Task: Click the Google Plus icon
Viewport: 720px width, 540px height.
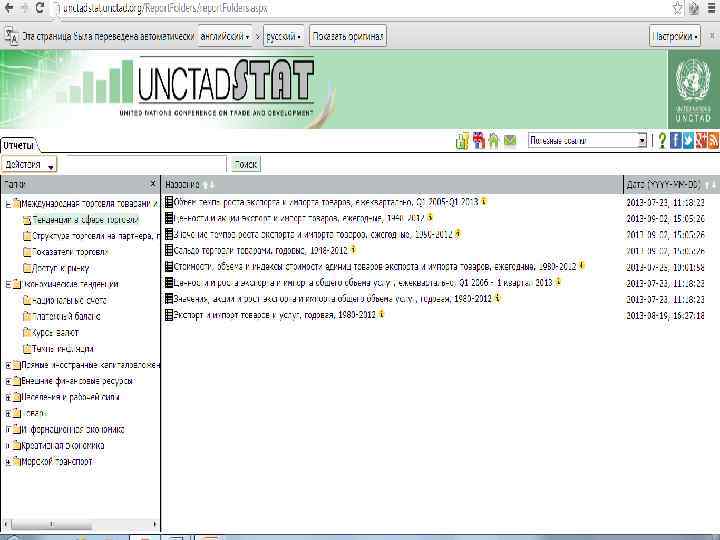Action: tap(701, 141)
